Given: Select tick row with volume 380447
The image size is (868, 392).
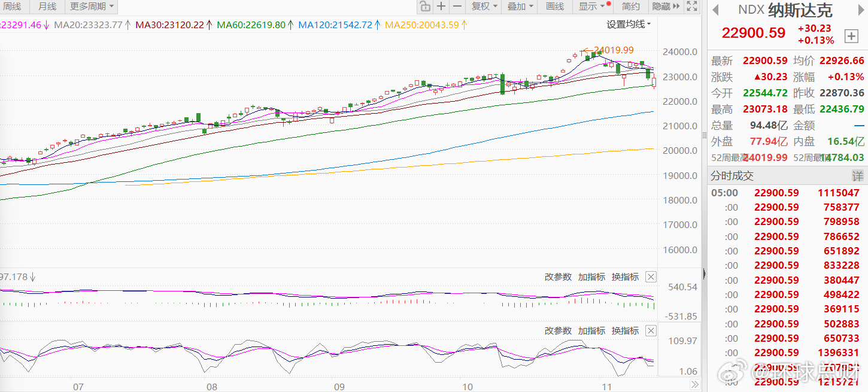Looking at the screenshot, I should pyautogui.click(x=787, y=280).
